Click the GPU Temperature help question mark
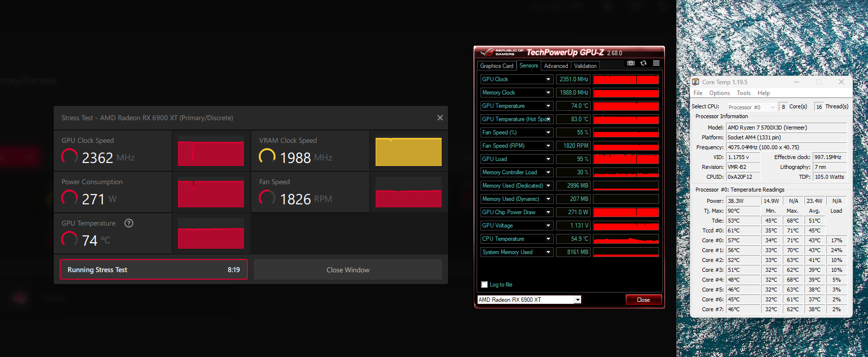The image size is (868, 357). click(x=129, y=223)
